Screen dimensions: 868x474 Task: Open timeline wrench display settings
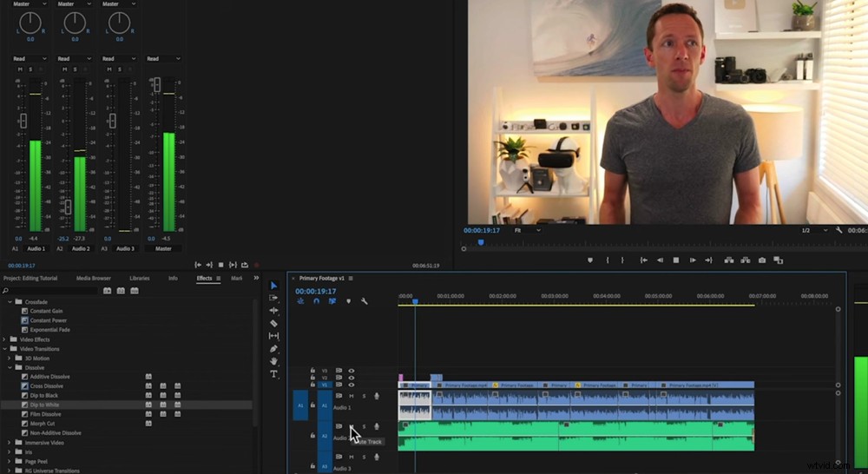click(365, 301)
